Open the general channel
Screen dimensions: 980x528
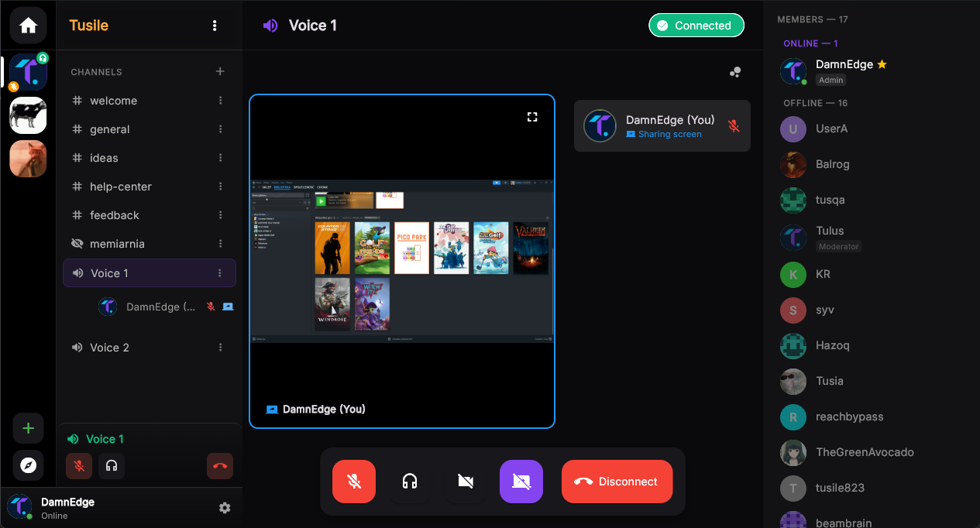tap(149, 129)
